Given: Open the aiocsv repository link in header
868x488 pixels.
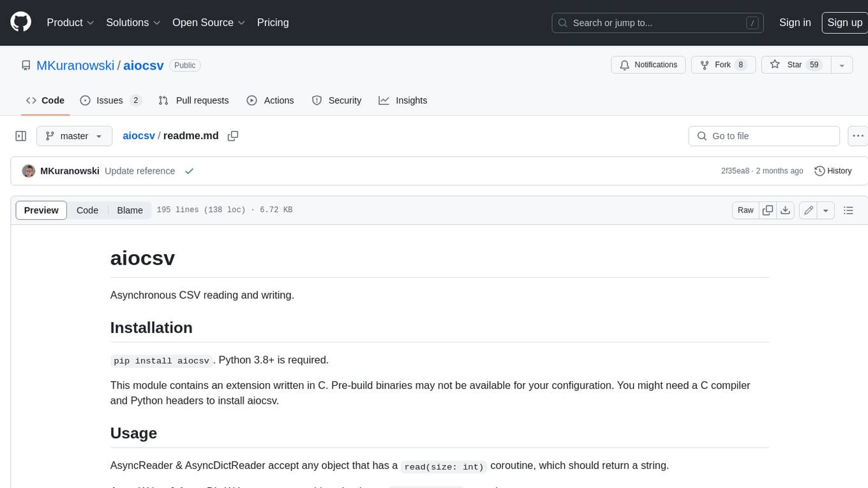Looking at the screenshot, I should [144, 65].
